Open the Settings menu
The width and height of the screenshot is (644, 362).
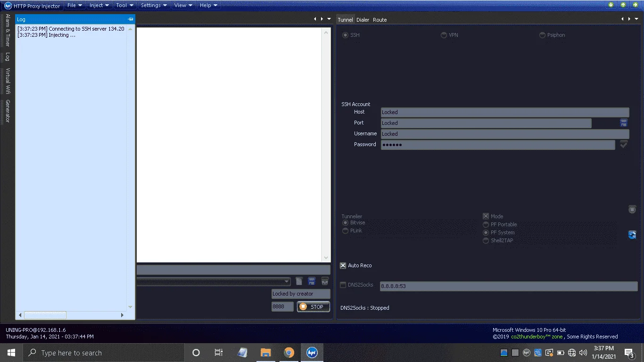[154, 5]
